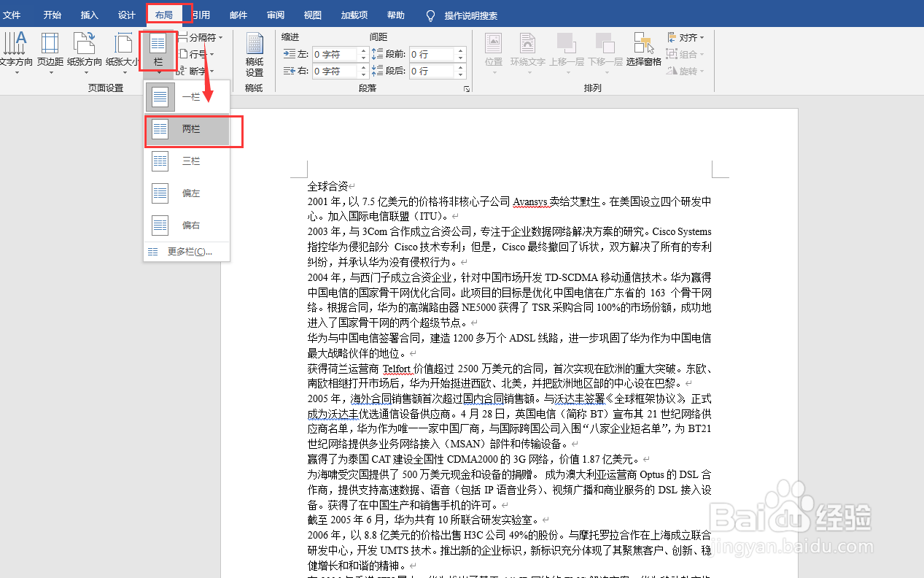Screen dimensions: 924x578
Task: Open the 审阅 (Review) tab
Action: point(276,15)
